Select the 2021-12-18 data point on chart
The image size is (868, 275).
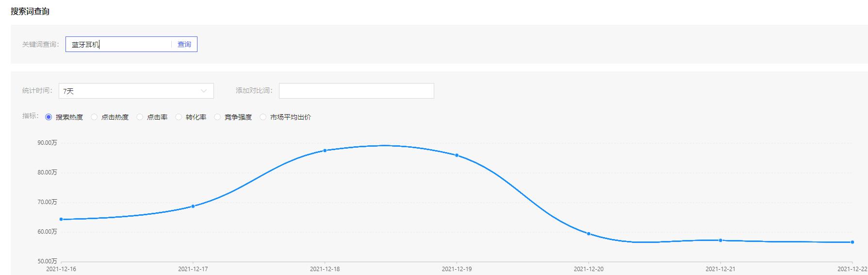(x=325, y=151)
